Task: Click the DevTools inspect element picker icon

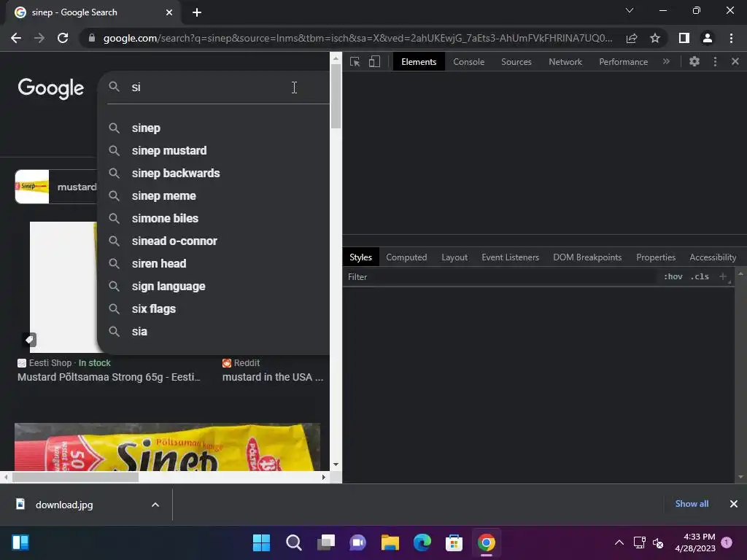Action: tap(355, 62)
